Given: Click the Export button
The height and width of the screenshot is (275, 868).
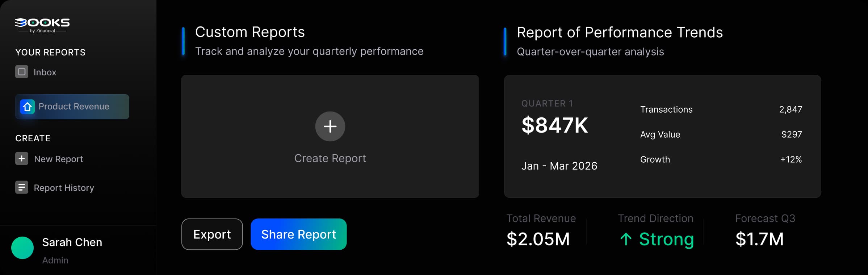Looking at the screenshot, I should (x=212, y=234).
